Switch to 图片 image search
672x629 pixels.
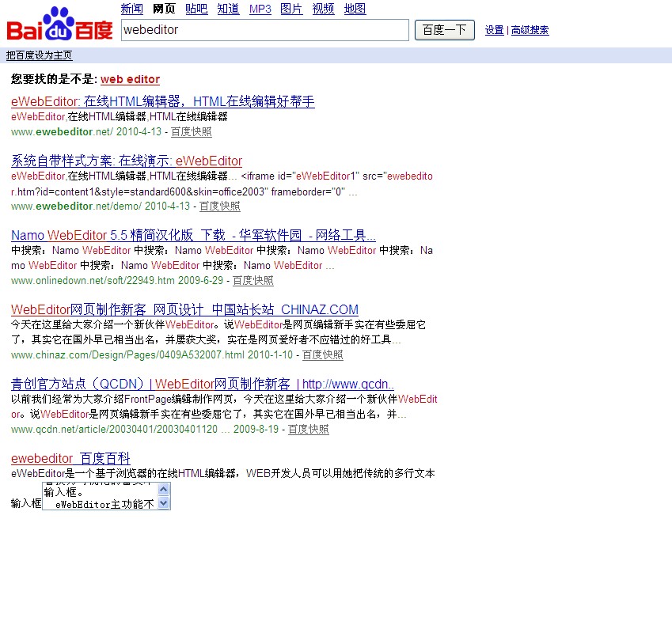click(291, 9)
